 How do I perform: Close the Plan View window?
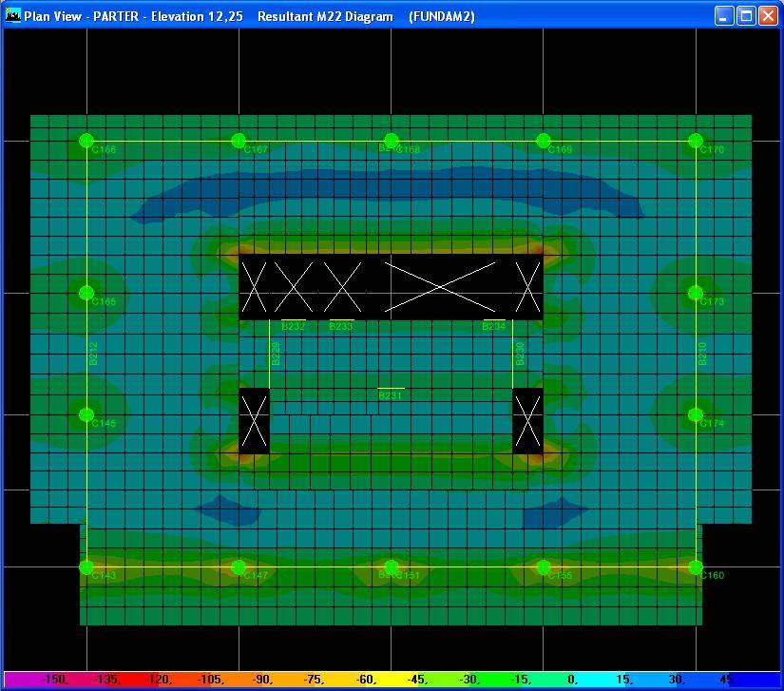click(x=767, y=16)
